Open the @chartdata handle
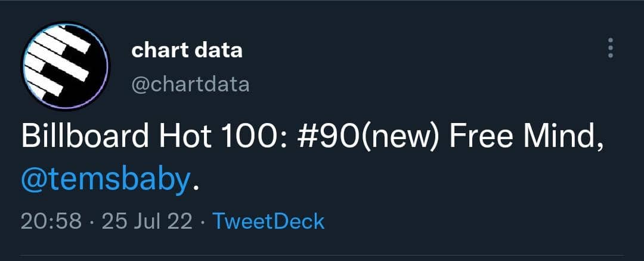644x261 pixels. pyautogui.click(x=190, y=84)
